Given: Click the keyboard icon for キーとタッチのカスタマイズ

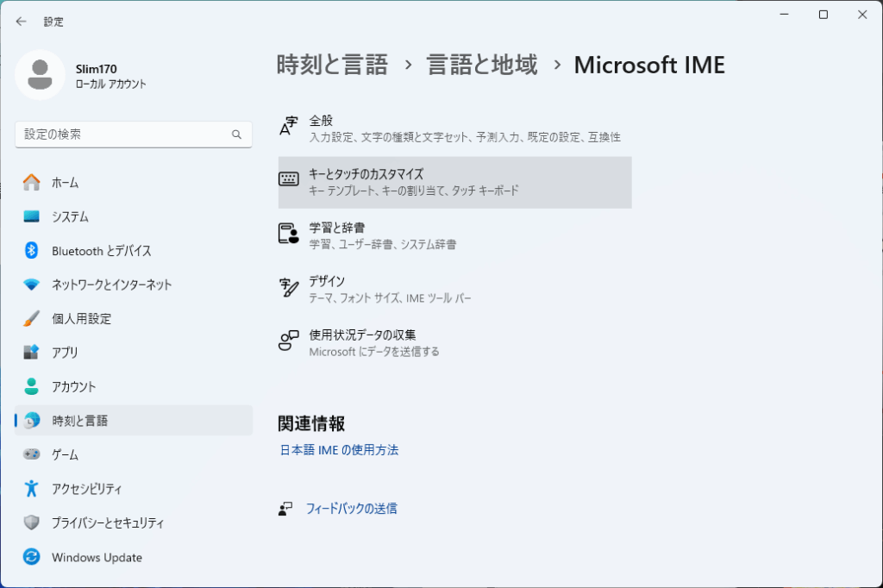Looking at the screenshot, I should (x=289, y=179).
